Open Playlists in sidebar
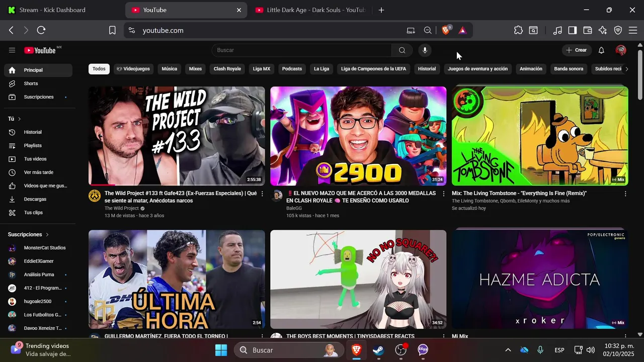644x362 pixels. coord(38,146)
